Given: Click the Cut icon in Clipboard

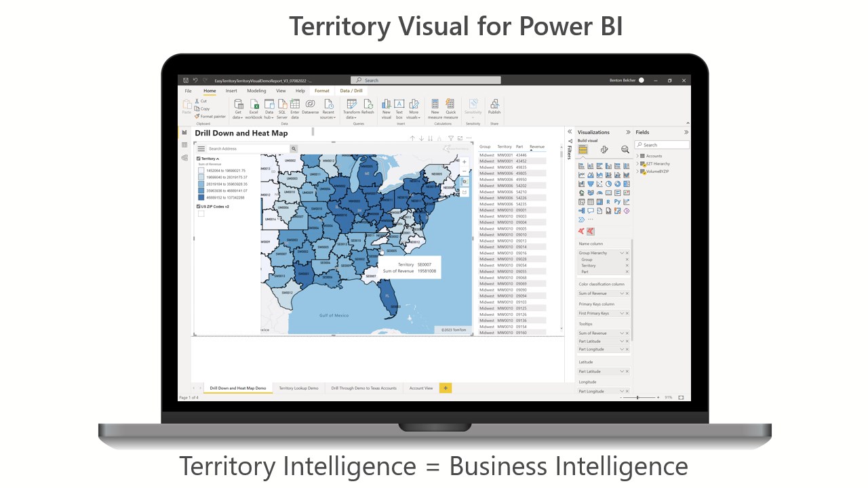Looking at the screenshot, I should pyautogui.click(x=197, y=101).
